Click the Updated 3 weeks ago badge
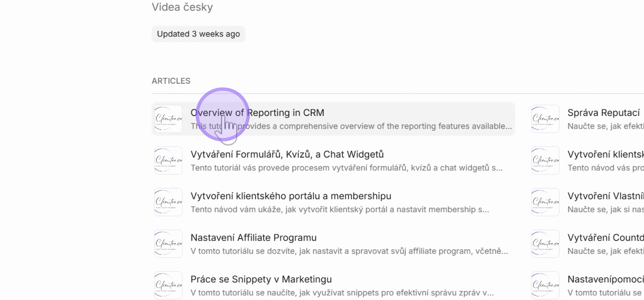This screenshot has height=300, width=644. point(199,34)
